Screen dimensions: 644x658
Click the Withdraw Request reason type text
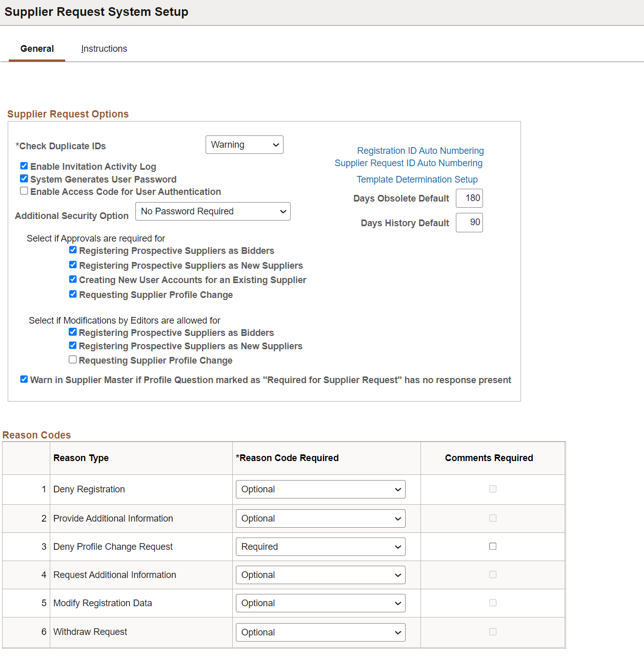pos(90,632)
